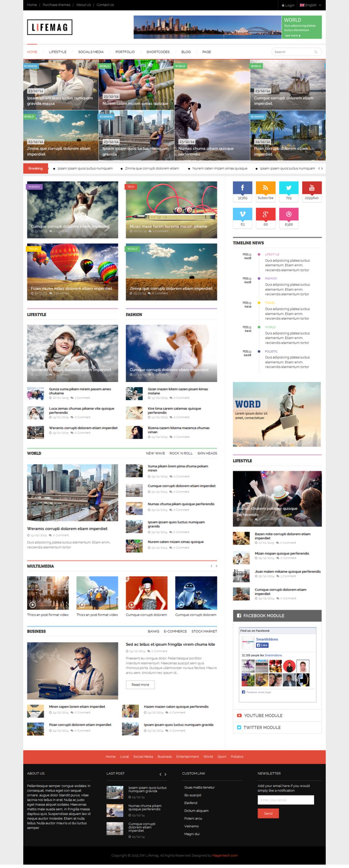Click the Vimeo social icon
This screenshot has height=868, width=349.
pos(242,214)
